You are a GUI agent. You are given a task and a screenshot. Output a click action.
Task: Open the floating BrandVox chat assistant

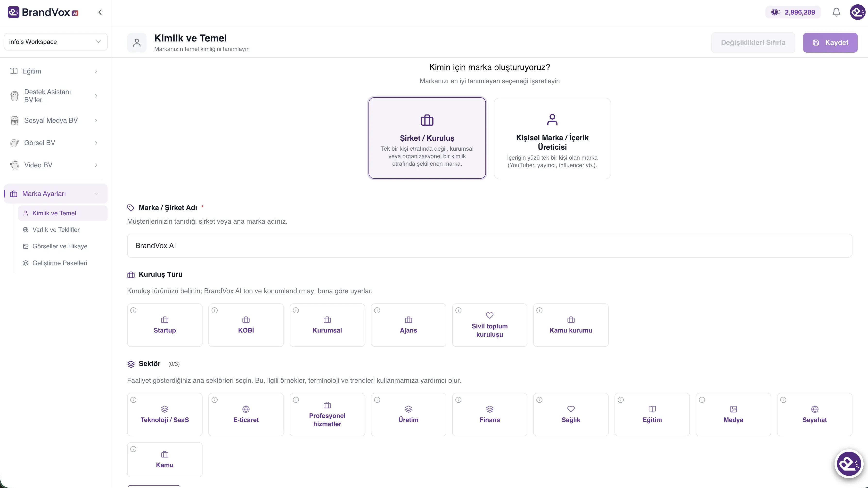tap(849, 464)
